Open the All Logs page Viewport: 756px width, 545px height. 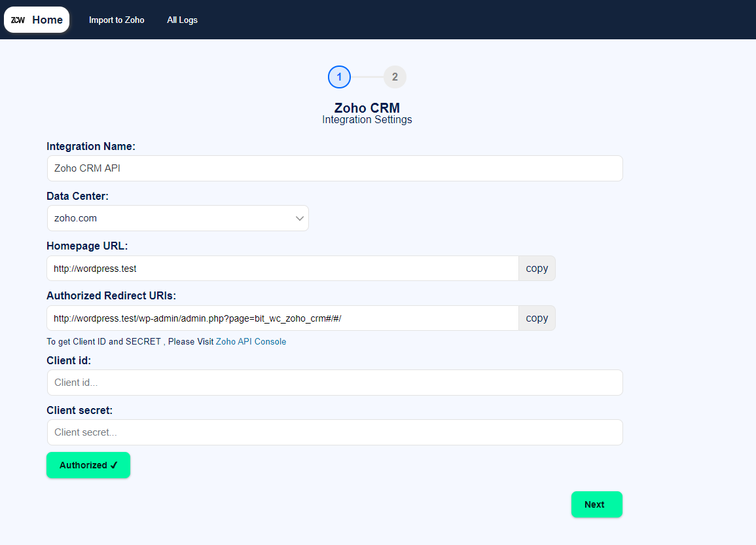[182, 20]
